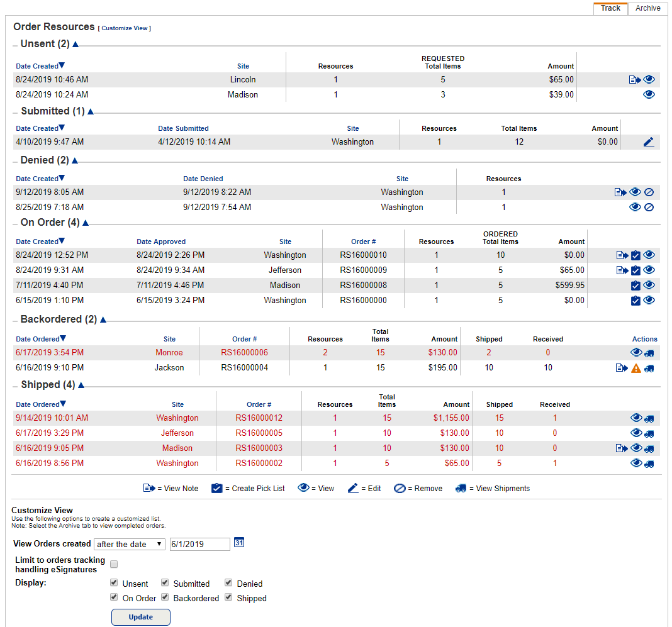Viewport: 672px width, 627px height.
Task: View the Madison unsent order
Action: [x=649, y=95]
